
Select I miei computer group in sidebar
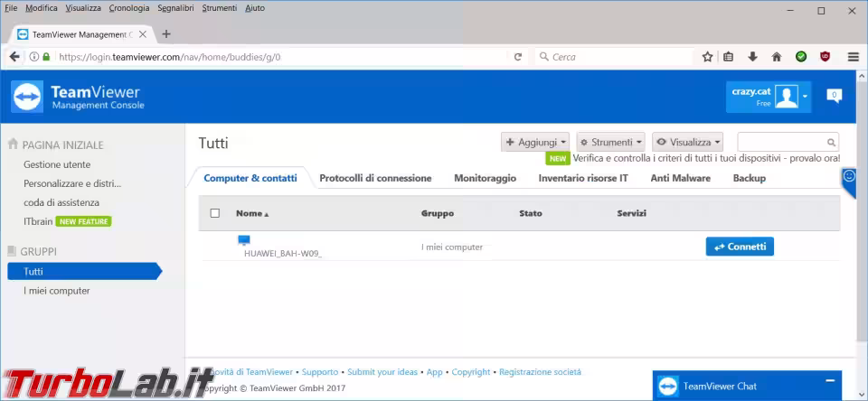pyautogui.click(x=56, y=291)
